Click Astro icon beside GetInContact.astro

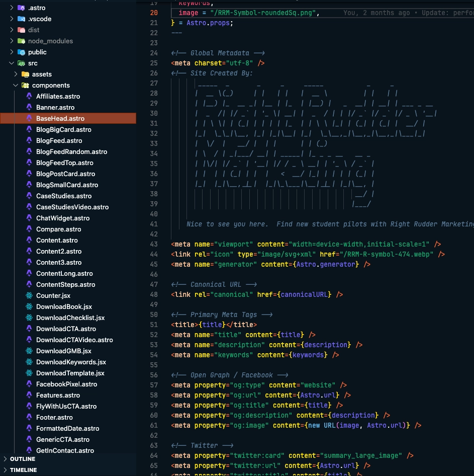point(29,450)
